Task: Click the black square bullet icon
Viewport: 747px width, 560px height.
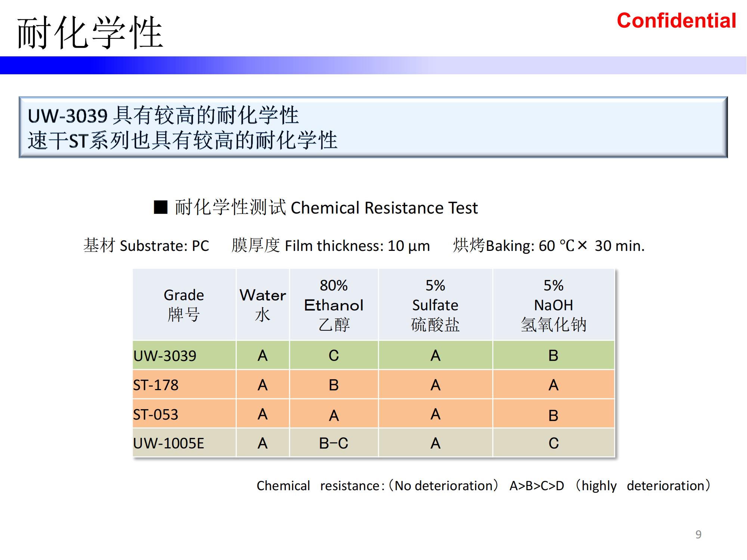Action: click(x=161, y=207)
